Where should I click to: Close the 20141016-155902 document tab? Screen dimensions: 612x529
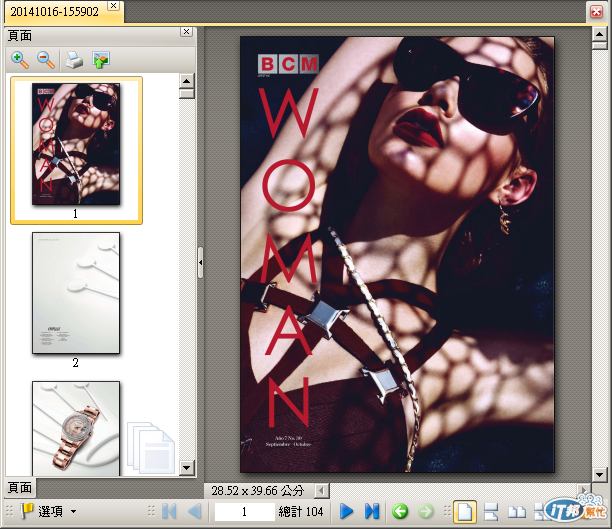113,5
